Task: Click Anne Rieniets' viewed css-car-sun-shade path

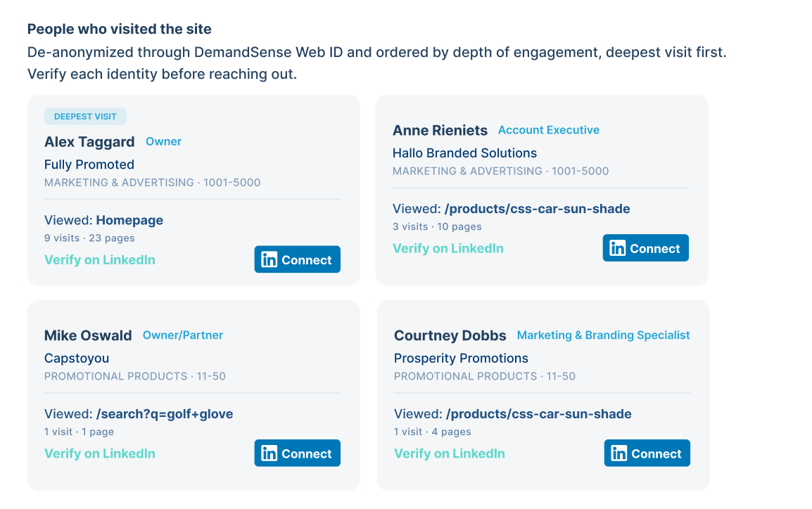Action: pos(537,209)
